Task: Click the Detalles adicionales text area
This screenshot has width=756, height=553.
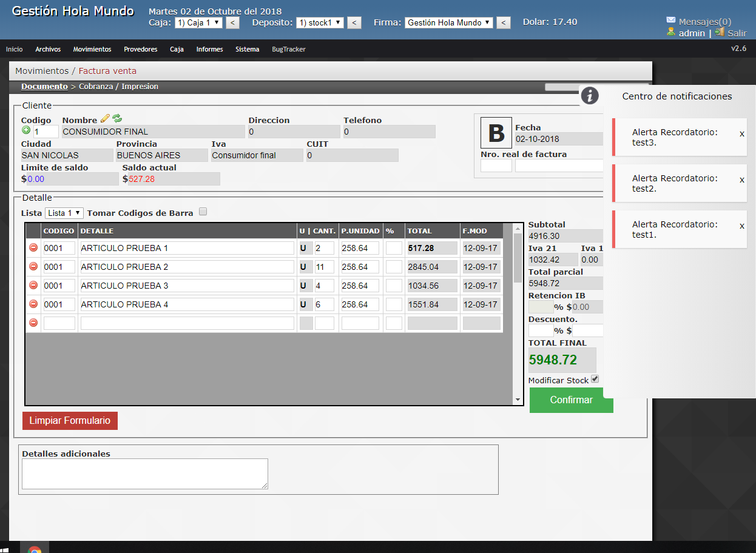Action: tap(145, 474)
